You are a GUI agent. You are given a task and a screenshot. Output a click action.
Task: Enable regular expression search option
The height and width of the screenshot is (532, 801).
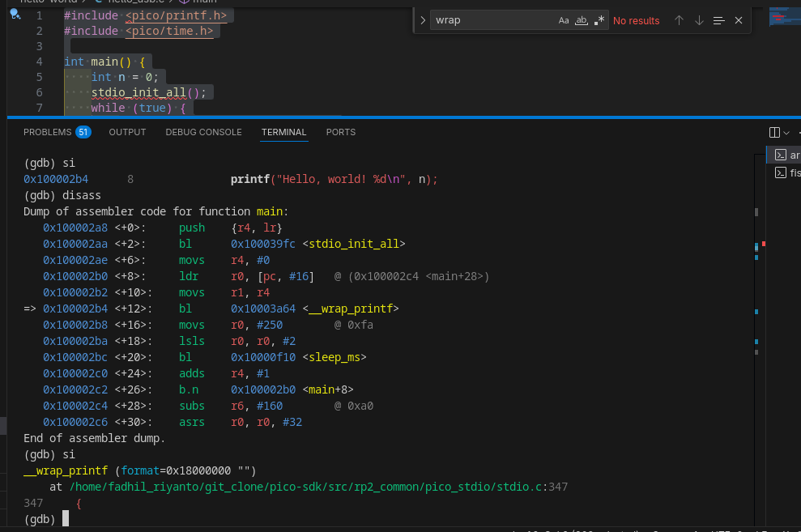pos(599,20)
